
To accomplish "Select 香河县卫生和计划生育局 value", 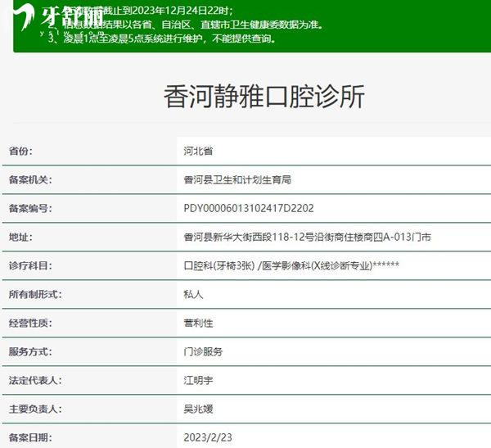I will (x=237, y=180).
